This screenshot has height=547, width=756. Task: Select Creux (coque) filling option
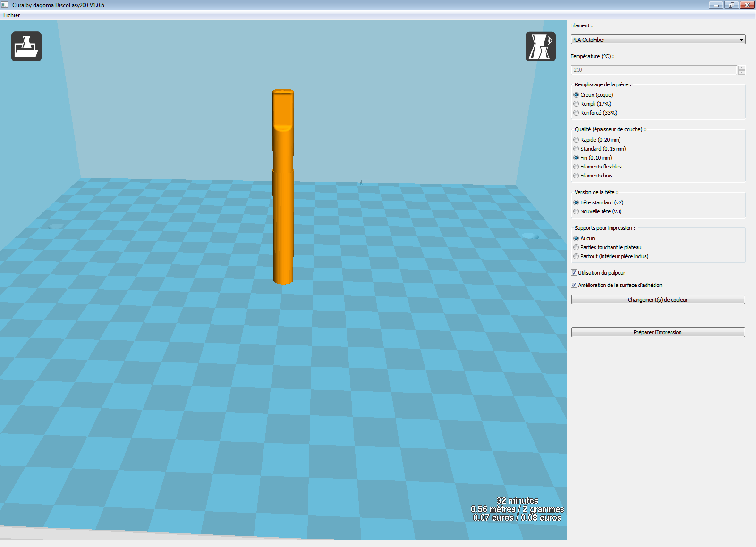[593, 95]
